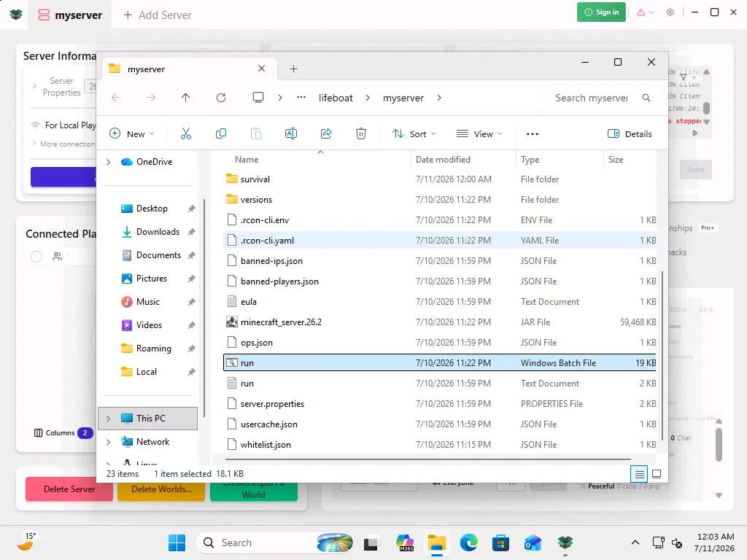This screenshot has height=560, width=747.
Task: Click the Send button in Lifeboat console
Action: click(695, 169)
